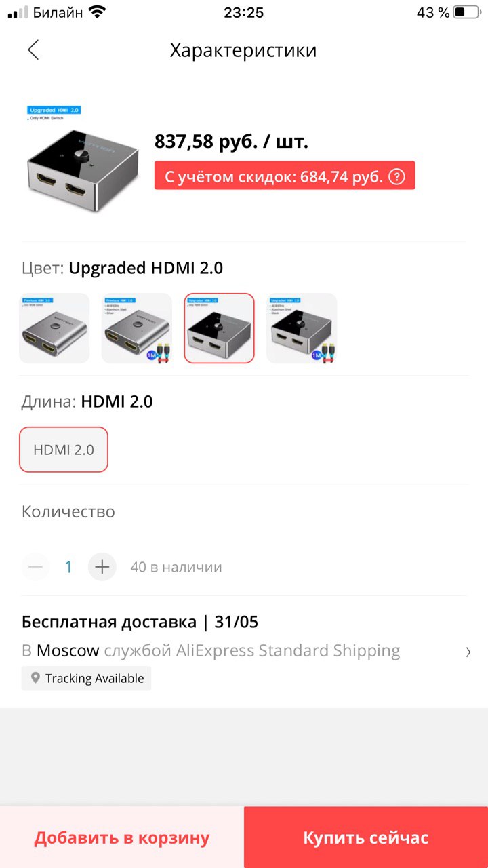Tap the Tracking Available location pin icon
The height and width of the screenshot is (868, 488).
click(x=35, y=678)
